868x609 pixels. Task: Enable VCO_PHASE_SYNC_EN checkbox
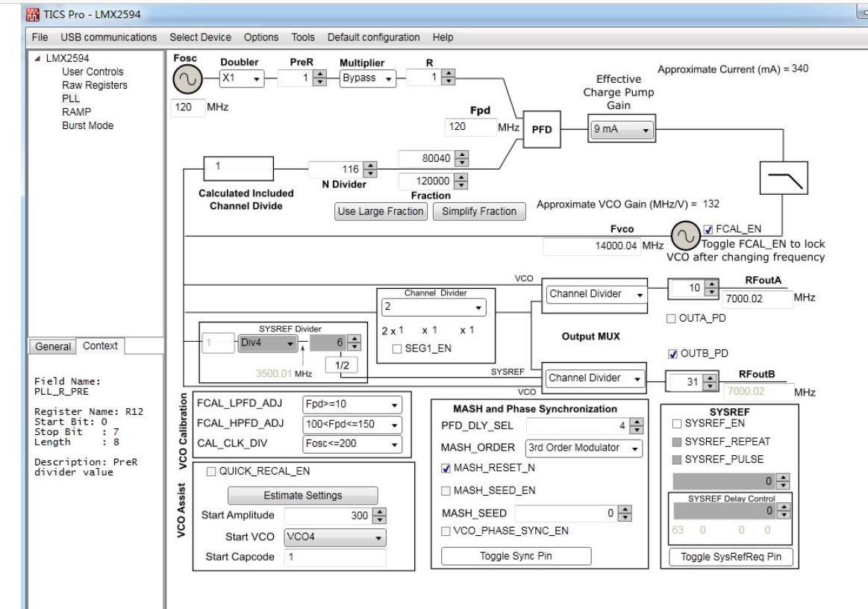coord(446,531)
